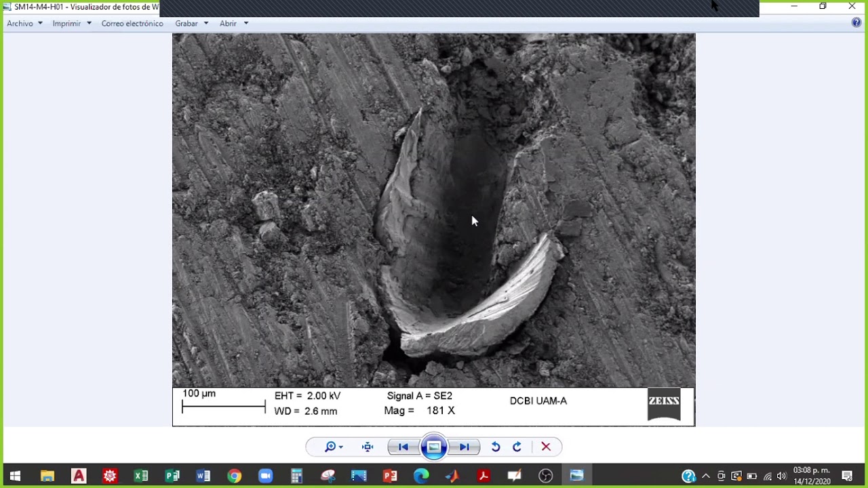This screenshot has width=868, height=488.
Task: Show hidden system tray icons
Action: click(x=706, y=476)
